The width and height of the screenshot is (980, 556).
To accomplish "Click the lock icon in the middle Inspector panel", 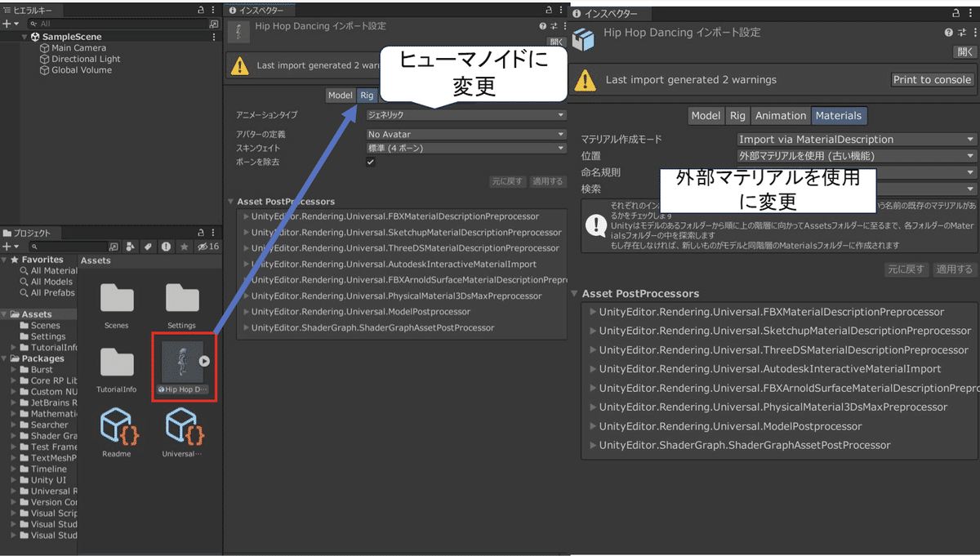I will (549, 11).
